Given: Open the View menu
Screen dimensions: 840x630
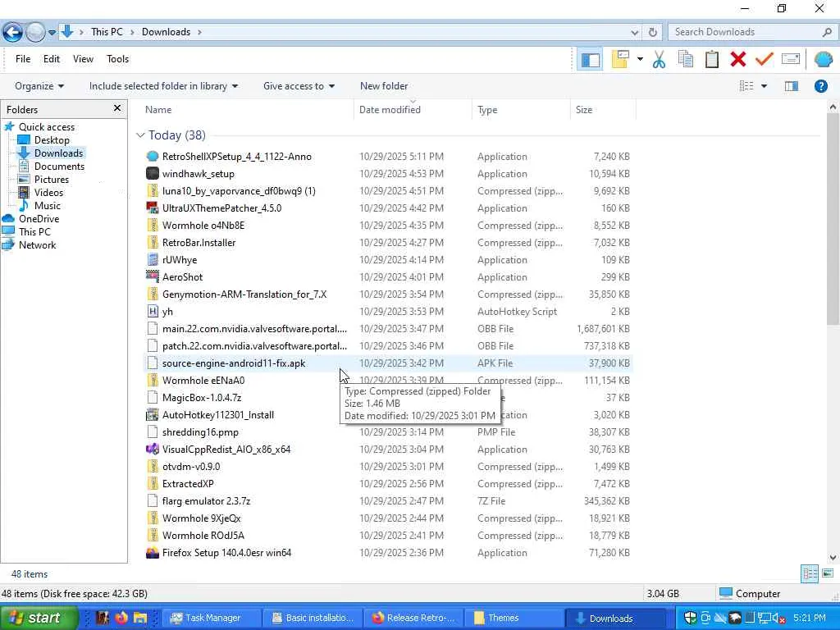Looking at the screenshot, I should point(83,59).
